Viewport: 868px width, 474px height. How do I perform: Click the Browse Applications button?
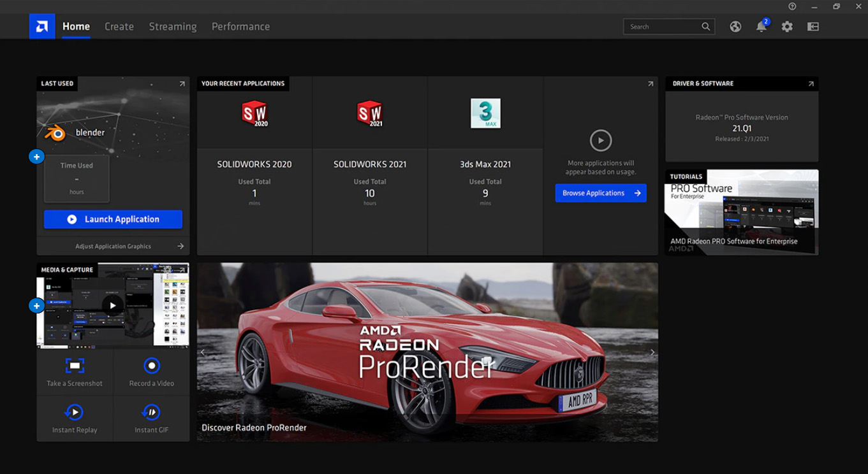(601, 193)
